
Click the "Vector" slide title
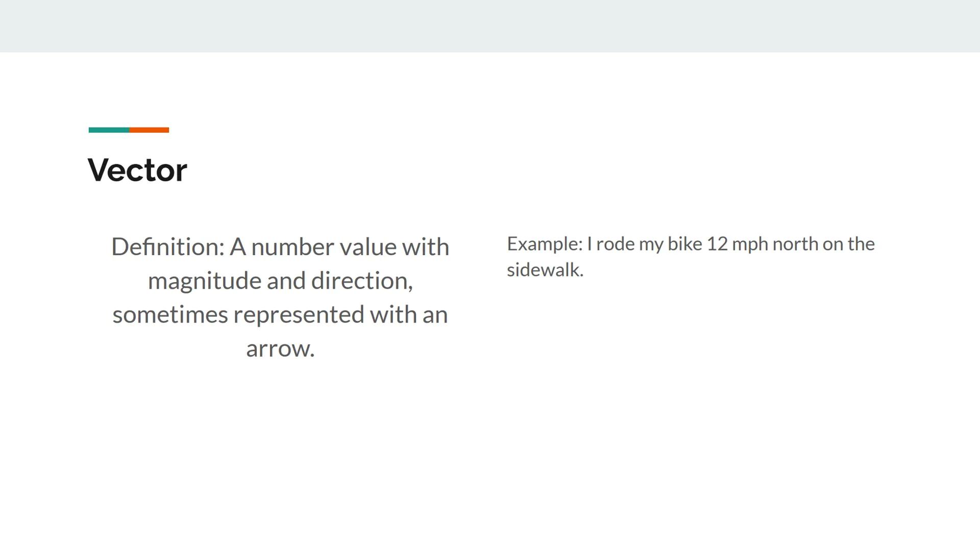point(137,170)
